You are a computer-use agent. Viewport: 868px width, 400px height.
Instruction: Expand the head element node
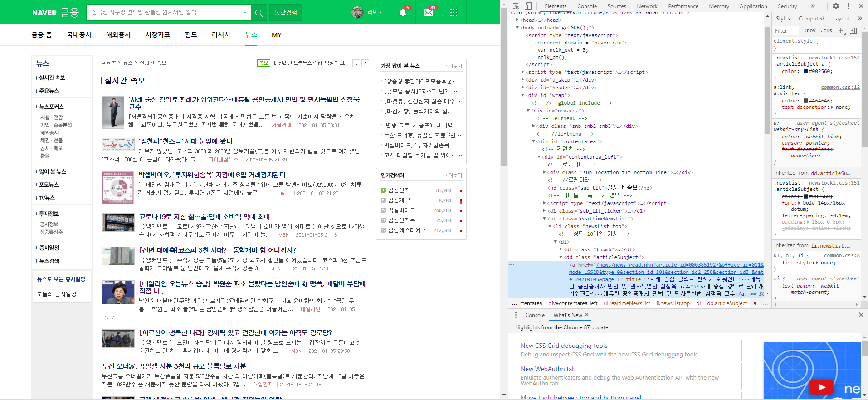tap(517, 20)
